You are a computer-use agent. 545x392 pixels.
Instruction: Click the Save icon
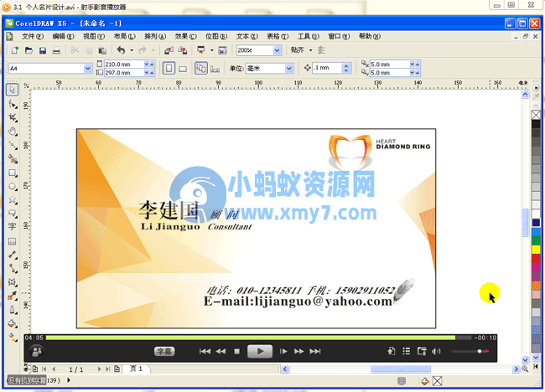click(x=43, y=50)
